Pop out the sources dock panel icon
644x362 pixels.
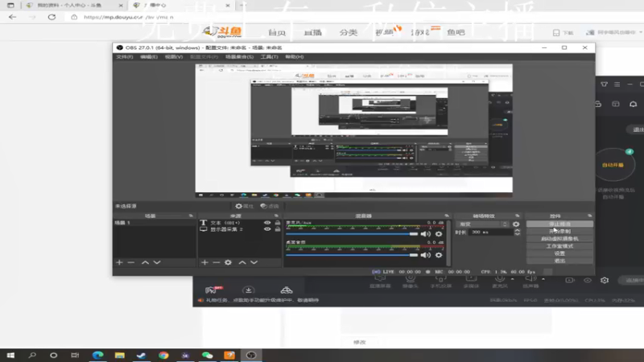coord(276,216)
